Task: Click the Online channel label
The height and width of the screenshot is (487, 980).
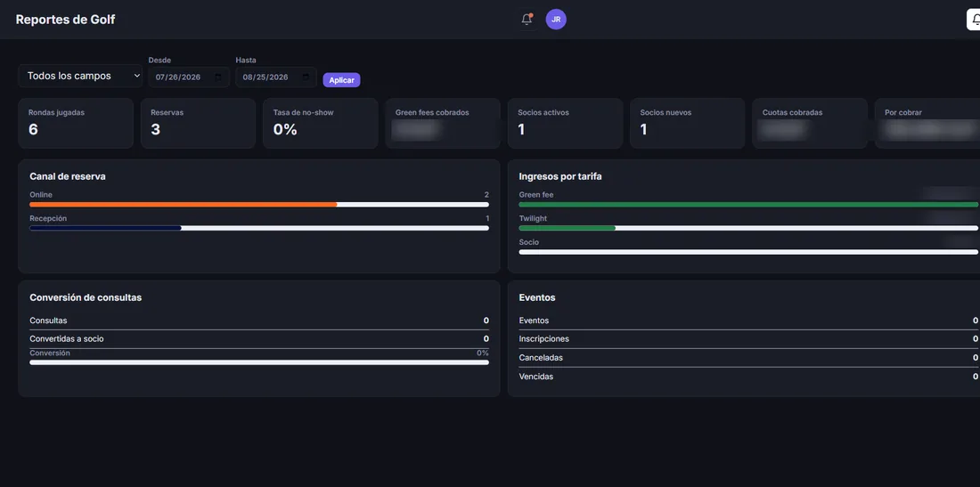Action: [41, 195]
